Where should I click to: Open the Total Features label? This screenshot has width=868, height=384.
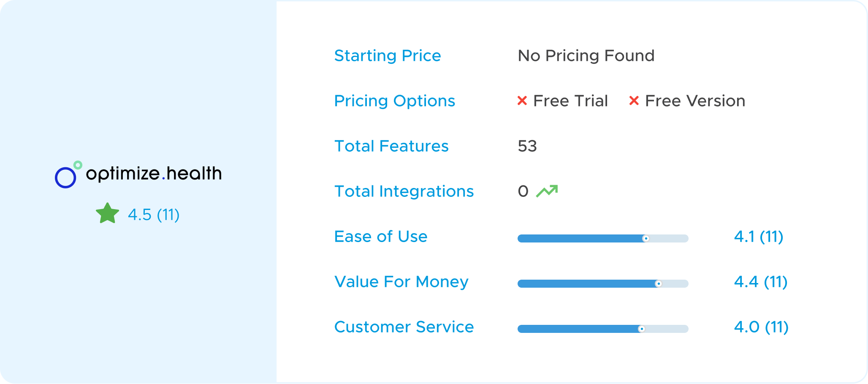(x=391, y=146)
